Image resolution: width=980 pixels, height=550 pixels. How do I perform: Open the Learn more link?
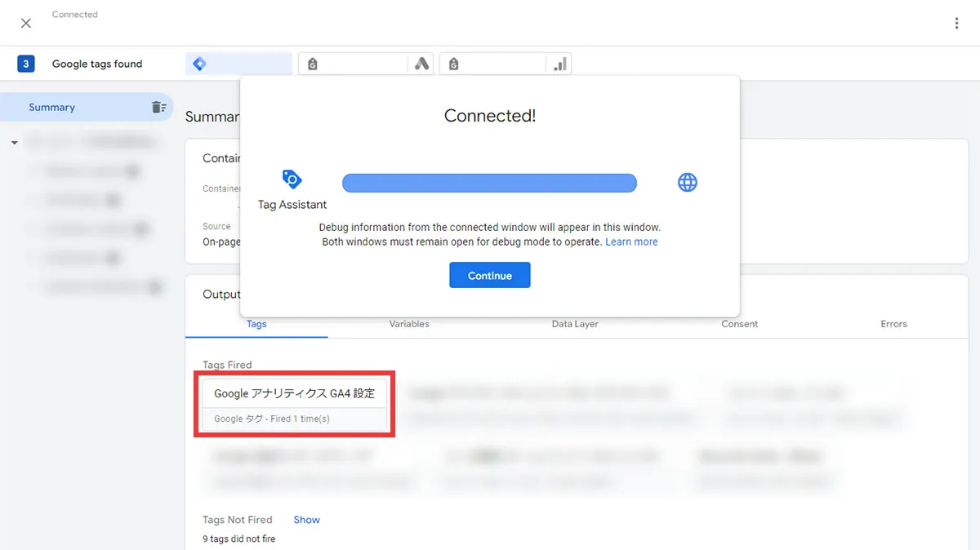click(x=631, y=242)
